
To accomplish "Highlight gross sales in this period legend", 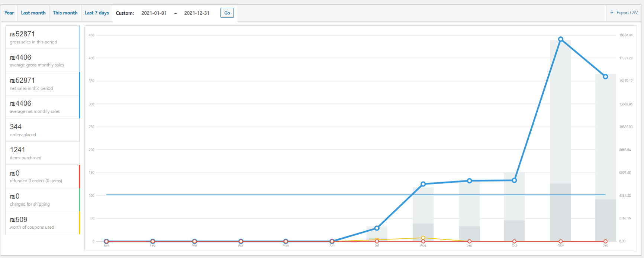I will point(43,37).
